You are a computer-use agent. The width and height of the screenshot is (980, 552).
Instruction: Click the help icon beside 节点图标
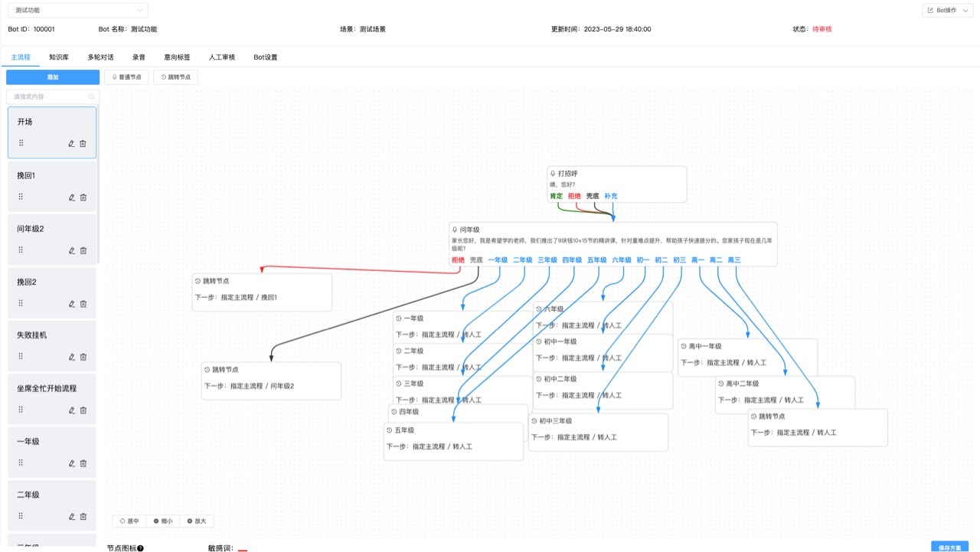click(x=141, y=548)
